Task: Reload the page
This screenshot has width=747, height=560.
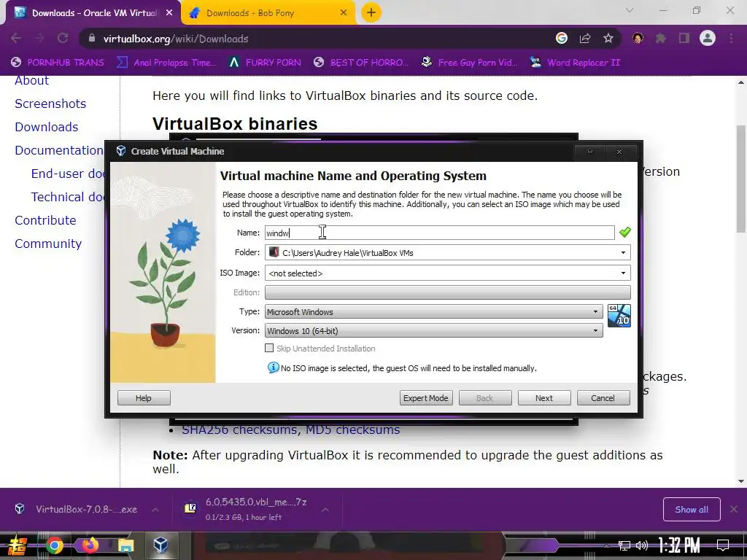Action: (x=63, y=38)
